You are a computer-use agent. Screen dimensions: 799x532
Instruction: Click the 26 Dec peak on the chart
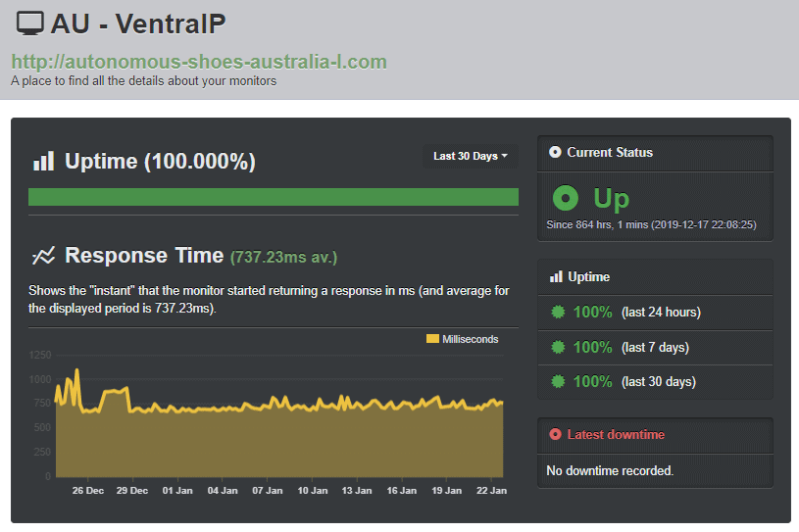click(x=76, y=370)
